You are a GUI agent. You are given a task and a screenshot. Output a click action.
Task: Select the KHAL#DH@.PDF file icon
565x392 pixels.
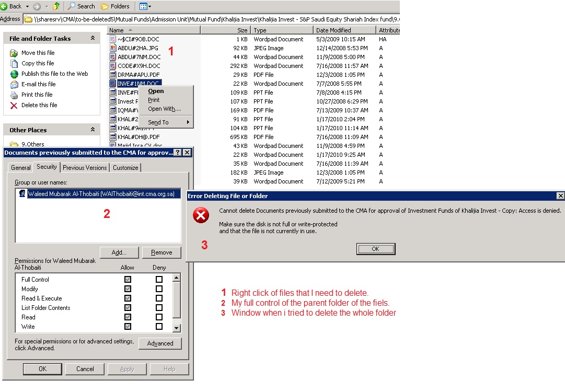pyautogui.click(x=113, y=136)
